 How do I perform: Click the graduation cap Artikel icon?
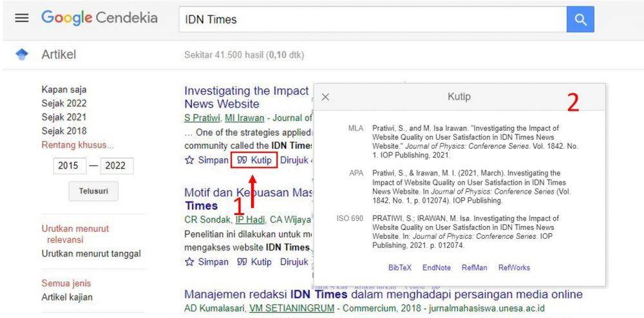(22, 54)
